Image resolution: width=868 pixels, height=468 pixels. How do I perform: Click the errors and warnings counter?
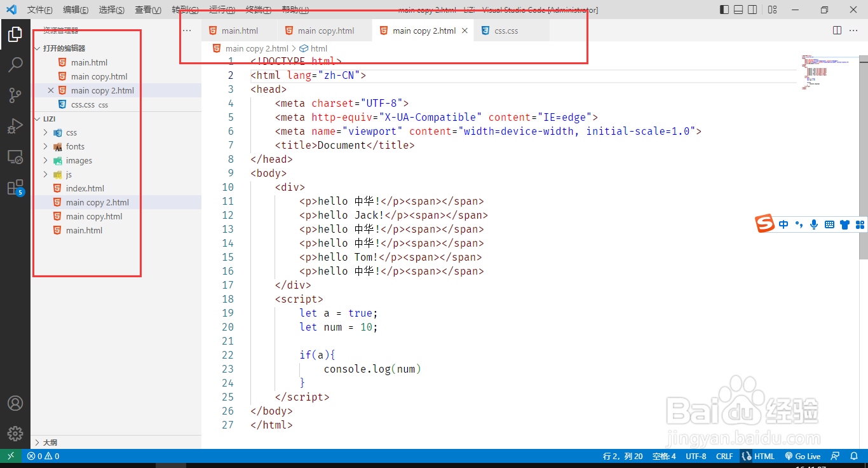click(x=43, y=456)
